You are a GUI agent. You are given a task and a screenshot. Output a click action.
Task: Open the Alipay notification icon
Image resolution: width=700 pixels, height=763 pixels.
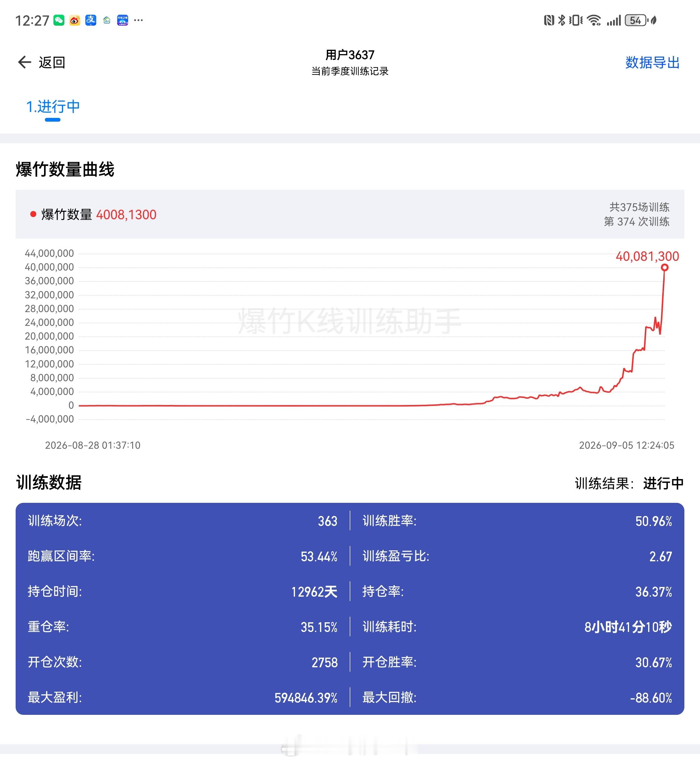point(91,20)
